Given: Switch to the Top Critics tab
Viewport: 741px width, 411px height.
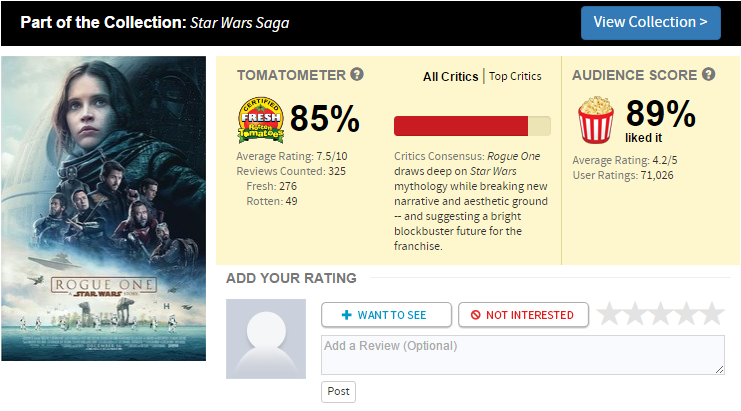Looking at the screenshot, I should coord(515,76).
